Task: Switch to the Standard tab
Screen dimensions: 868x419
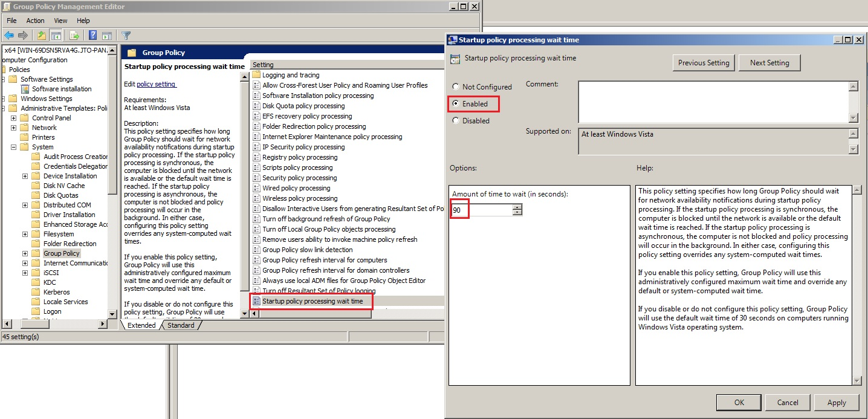Action: click(x=181, y=325)
